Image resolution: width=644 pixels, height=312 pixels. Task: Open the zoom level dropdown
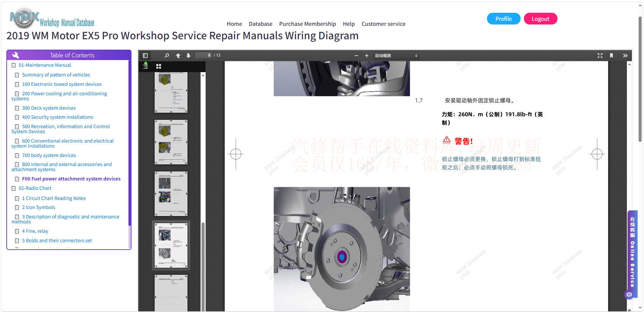(396, 56)
